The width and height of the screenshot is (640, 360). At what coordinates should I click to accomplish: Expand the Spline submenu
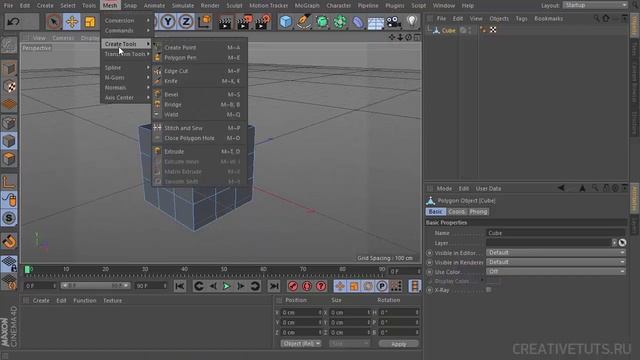(x=127, y=67)
